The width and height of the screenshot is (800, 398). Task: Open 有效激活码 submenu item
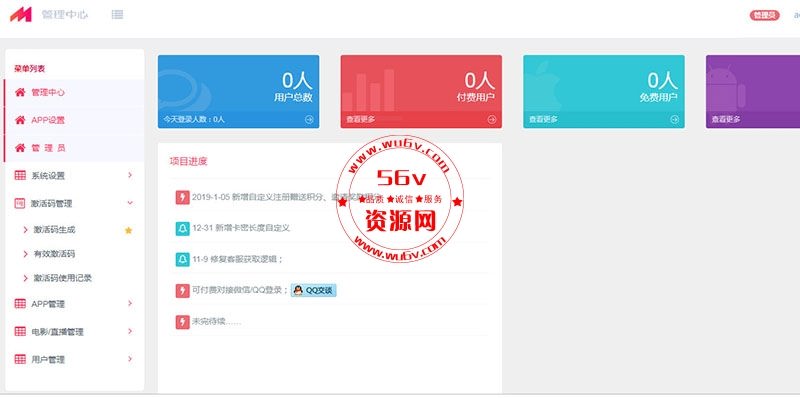click(55, 254)
